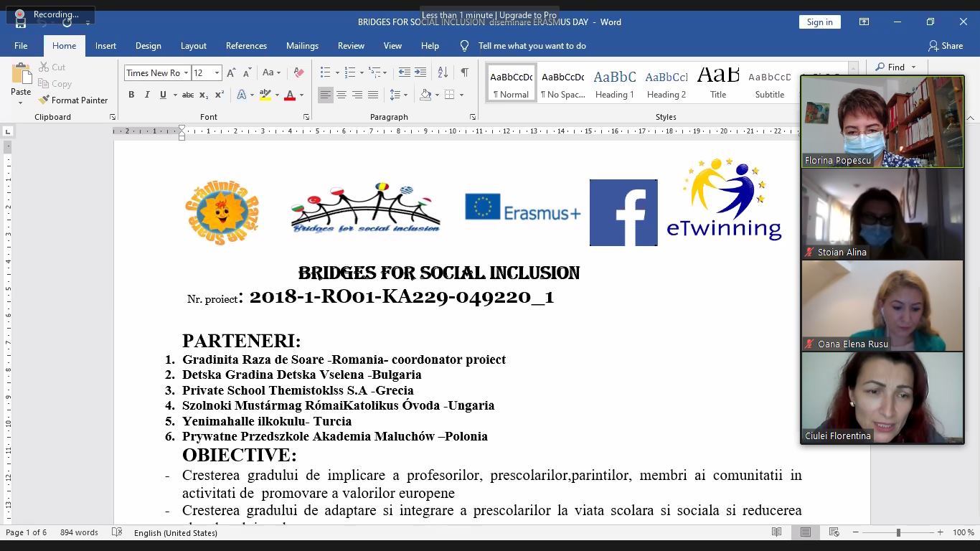Open the font name dropdown
The height and width of the screenshot is (551, 980).
tap(186, 72)
